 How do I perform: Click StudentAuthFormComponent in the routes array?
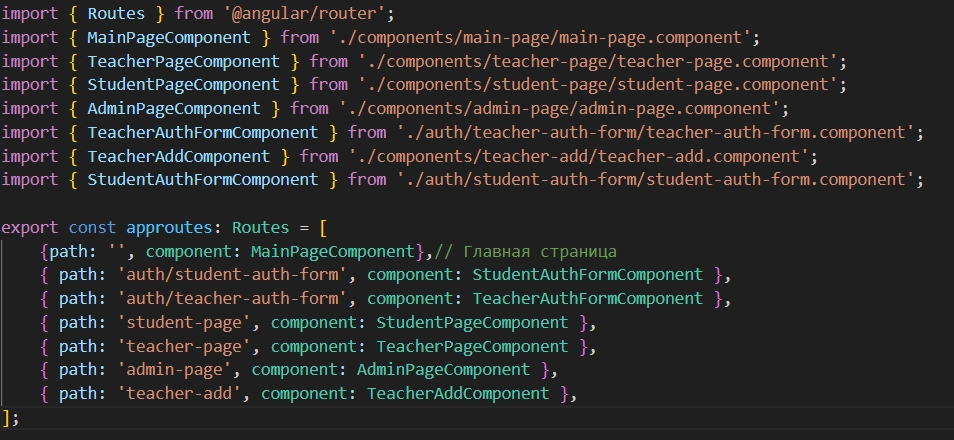coord(587,275)
